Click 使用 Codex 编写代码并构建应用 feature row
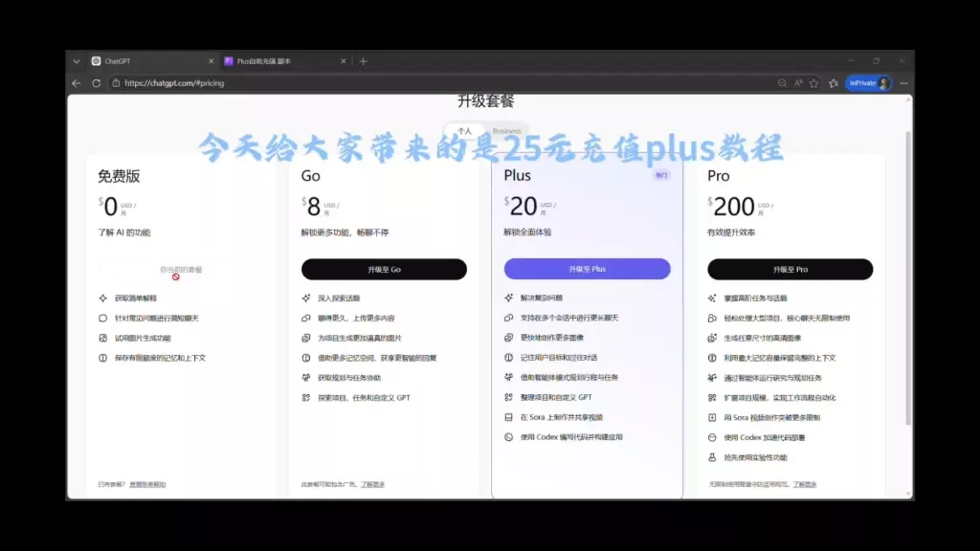The height and width of the screenshot is (551, 980). tap(563, 437)
